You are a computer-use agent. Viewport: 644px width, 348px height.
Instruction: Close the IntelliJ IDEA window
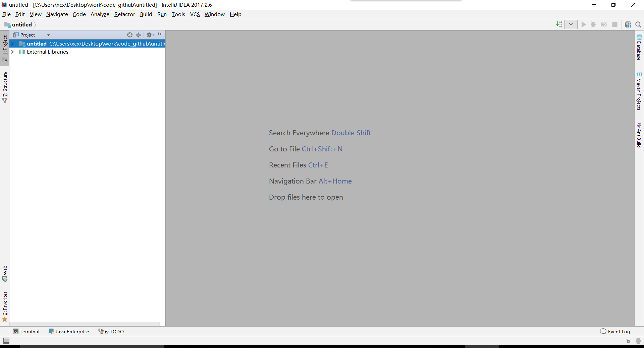(633, 5)
